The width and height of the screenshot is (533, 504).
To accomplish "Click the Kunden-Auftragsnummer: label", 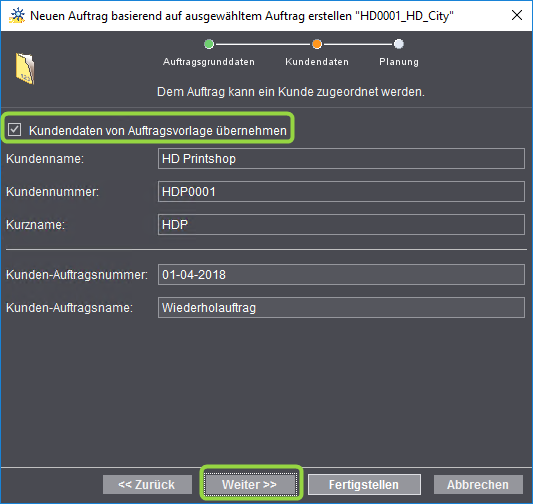I will click(x=77, y=275).
